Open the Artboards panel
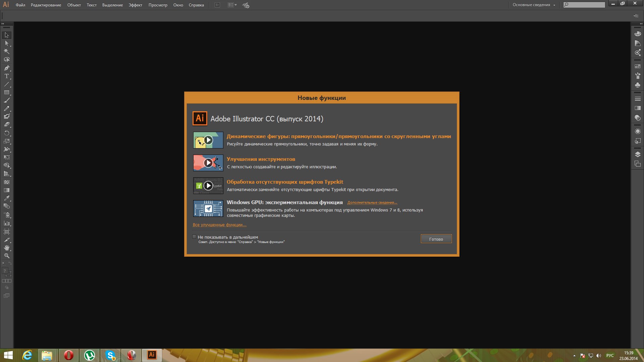The height and width of the screenshot is (362, 644). click(x=638, y=164)
